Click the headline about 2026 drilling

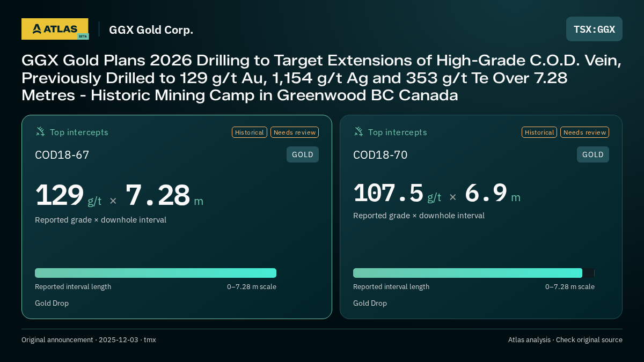(x=321, y=78)
